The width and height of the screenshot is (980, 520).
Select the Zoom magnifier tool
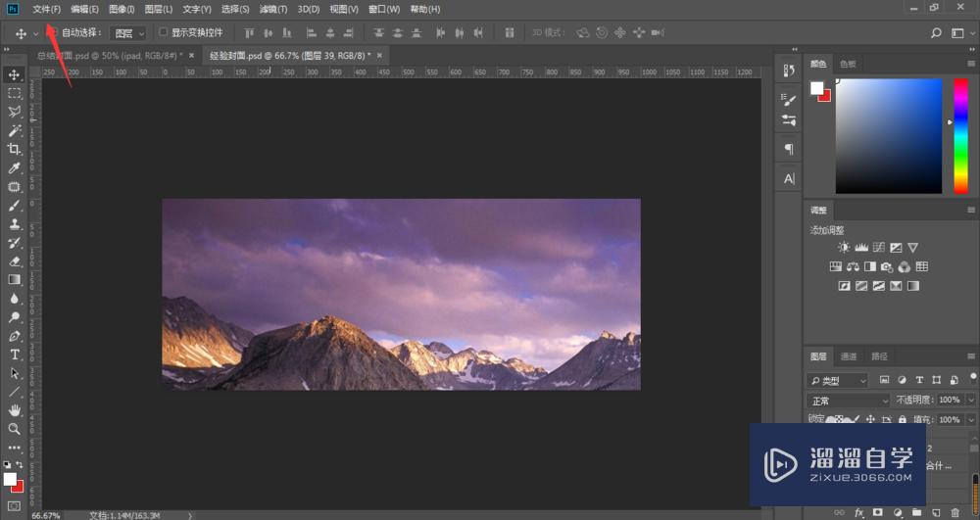(x=14, y=429)
